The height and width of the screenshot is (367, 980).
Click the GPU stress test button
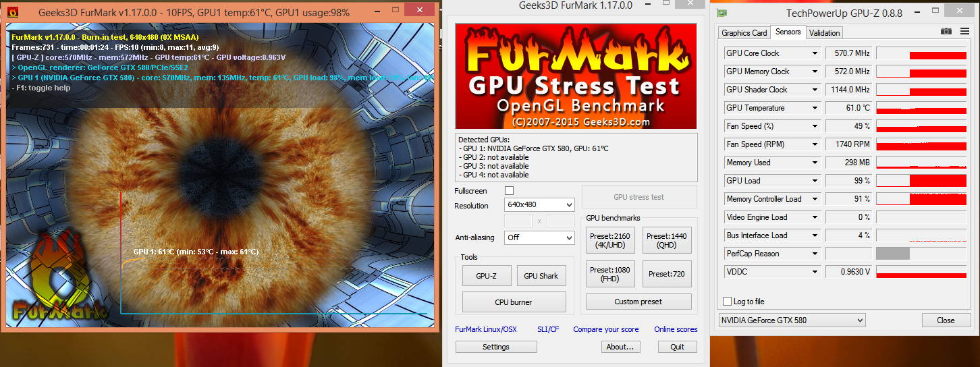pyautogui.click(x=638, y=197)
